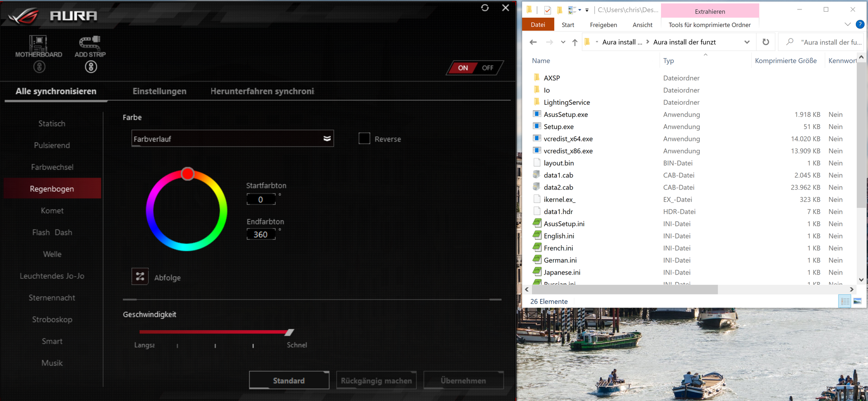Select the Pulsierend lighting effect
The height and width of the screenshot is (401, 868).
click(52, 145)
